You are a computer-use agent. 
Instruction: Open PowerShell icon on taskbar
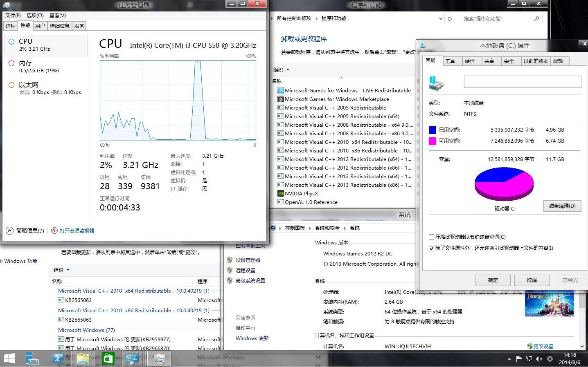58,358
